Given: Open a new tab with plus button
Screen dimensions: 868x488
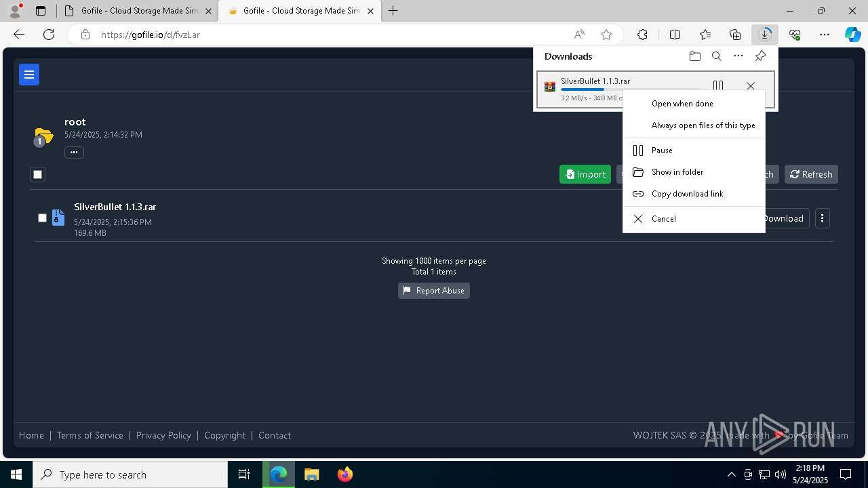Looking at the screenshot, I should click(393, 11).
